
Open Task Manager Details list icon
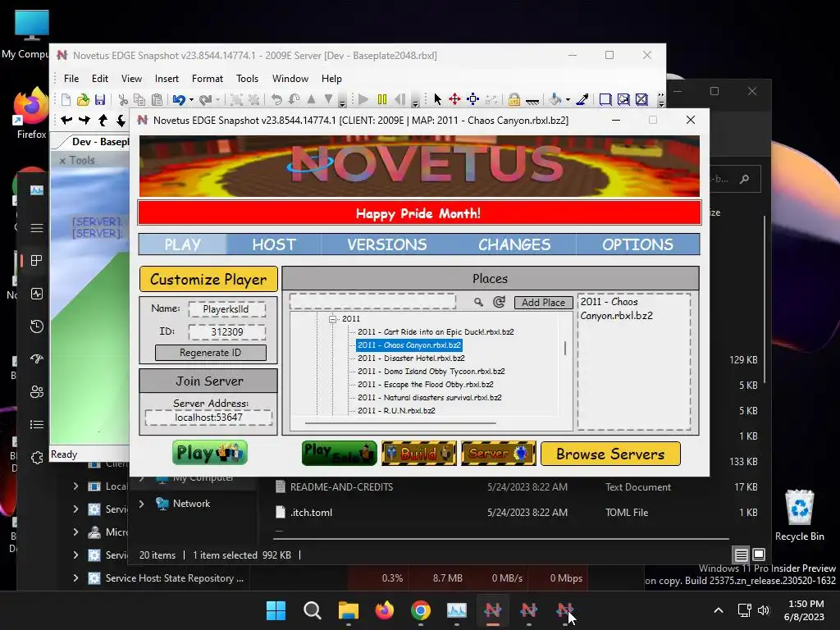click(36, 425)
